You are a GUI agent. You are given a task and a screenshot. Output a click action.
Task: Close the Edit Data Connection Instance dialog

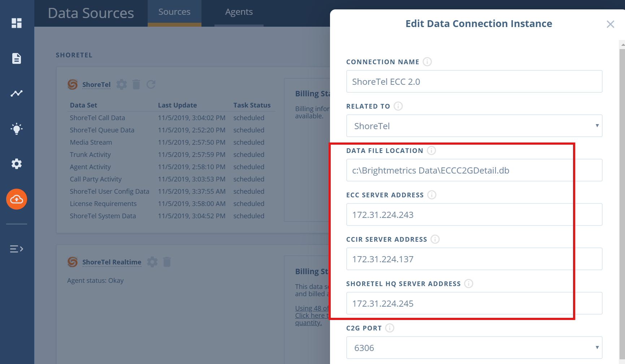(x=610, y=24)
